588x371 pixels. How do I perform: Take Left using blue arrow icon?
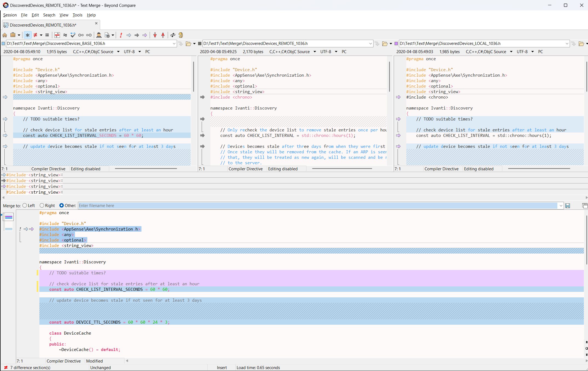coord(129,35)
